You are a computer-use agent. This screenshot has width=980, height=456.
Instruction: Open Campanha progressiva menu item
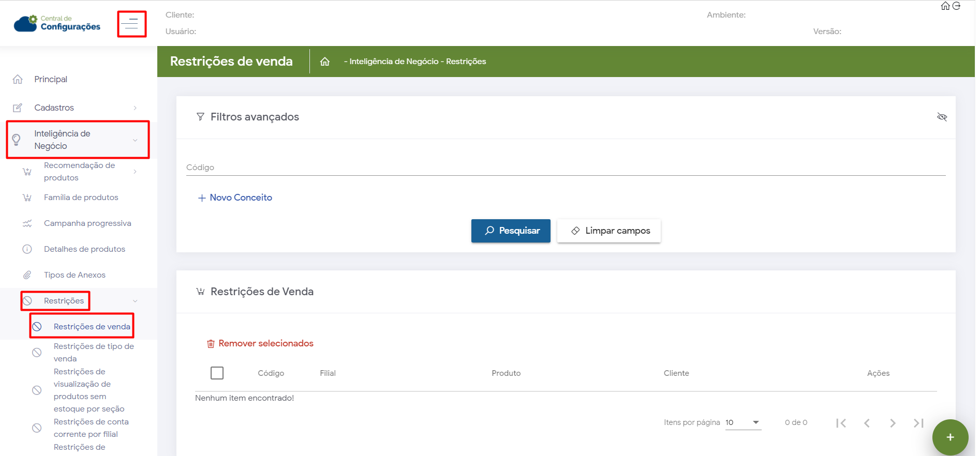[x=87, y=223]
